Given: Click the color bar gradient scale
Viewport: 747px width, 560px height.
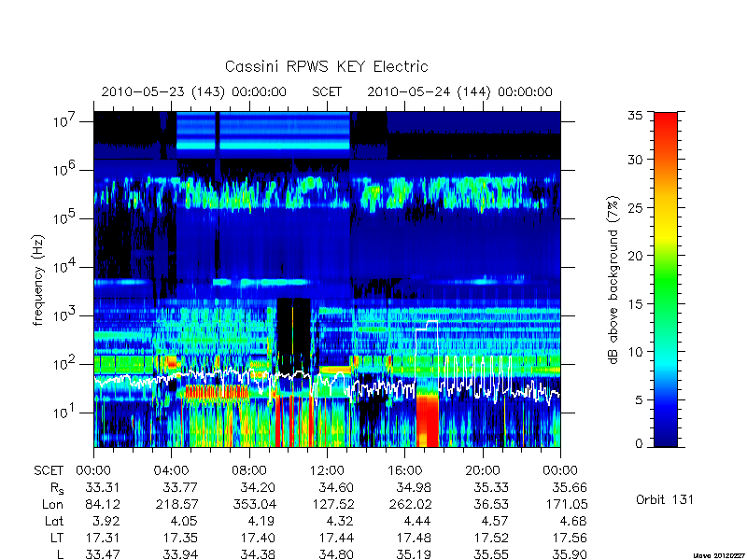Looking at the screenshot, I should click(x=666, y=280).
